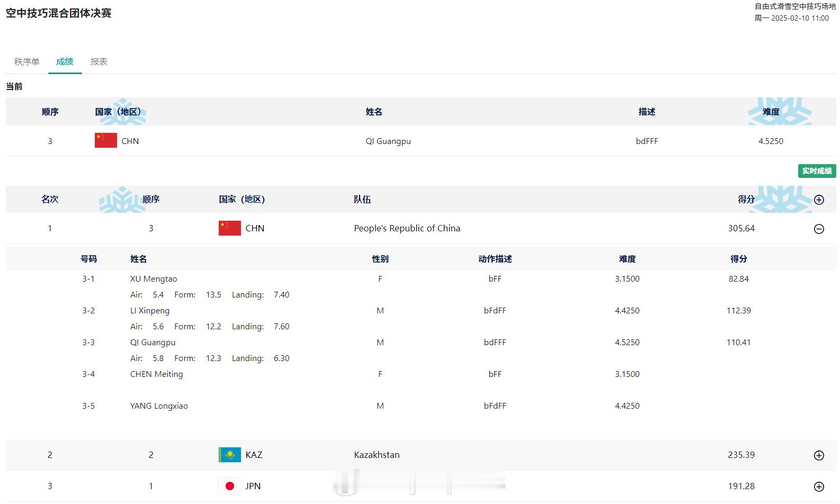Click number 3-5 in athlete list
Screen dimensions: 840x504
point(88,406)
